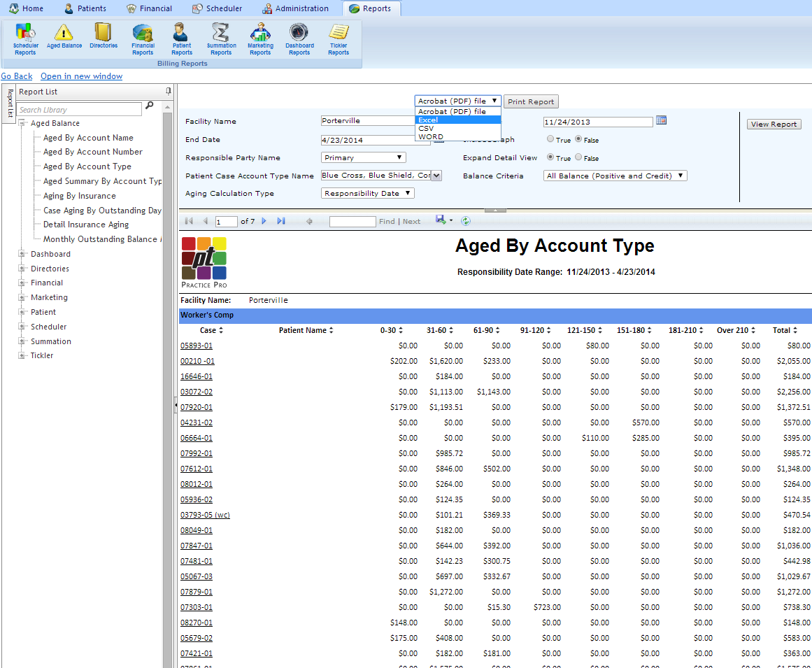
Task: Open Dashboard Reports icon
Action: 299,33
